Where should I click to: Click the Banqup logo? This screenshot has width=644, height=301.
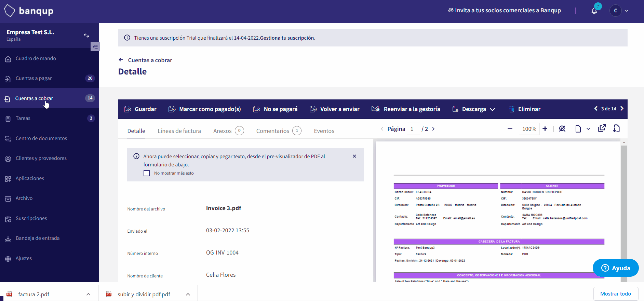click(x=29, y=11)
